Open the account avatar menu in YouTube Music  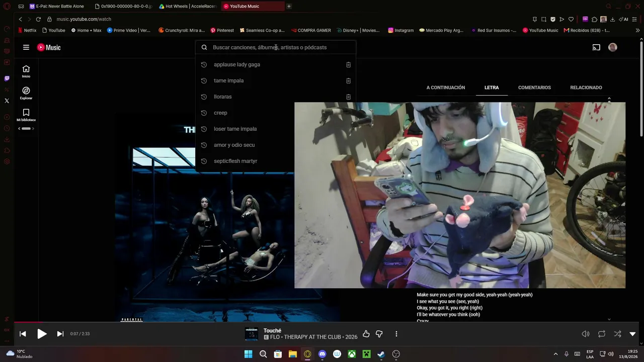pyautogui.click(x=612, y=47)
